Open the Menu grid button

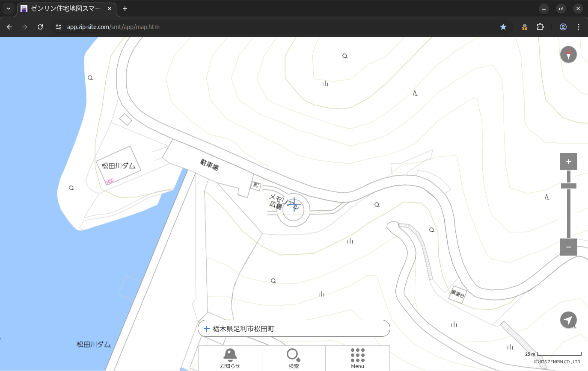pos(357,358)
